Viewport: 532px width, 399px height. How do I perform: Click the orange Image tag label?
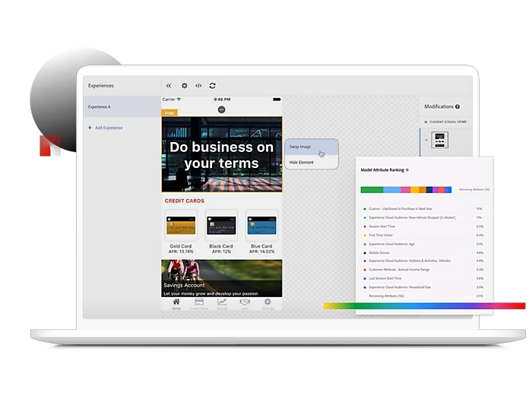coord(169,112)
